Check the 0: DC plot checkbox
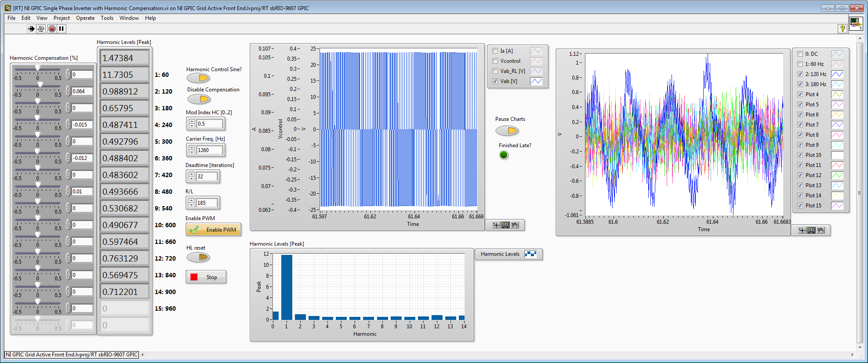 pos(800,54)
